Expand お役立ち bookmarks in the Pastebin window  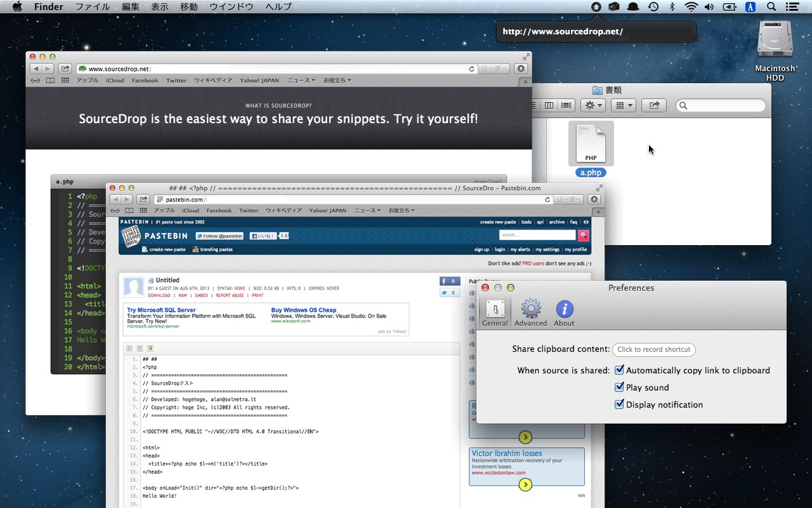[402, 211]
